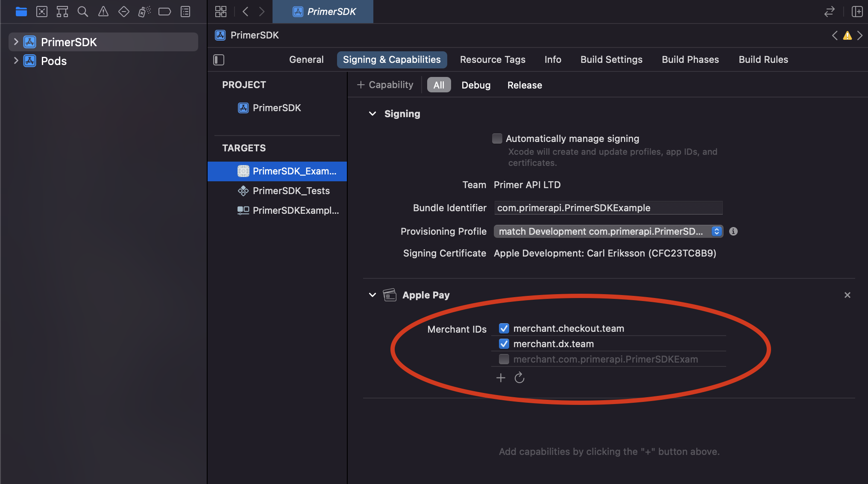Refresh the Merchant IDs list
Viewport: 868px width, 484px height.
[519, 378]
